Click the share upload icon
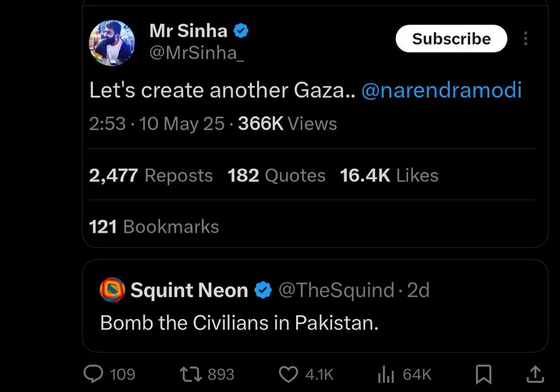The height and width of the screenshot is (392, 560). click(x=535, y=374)
